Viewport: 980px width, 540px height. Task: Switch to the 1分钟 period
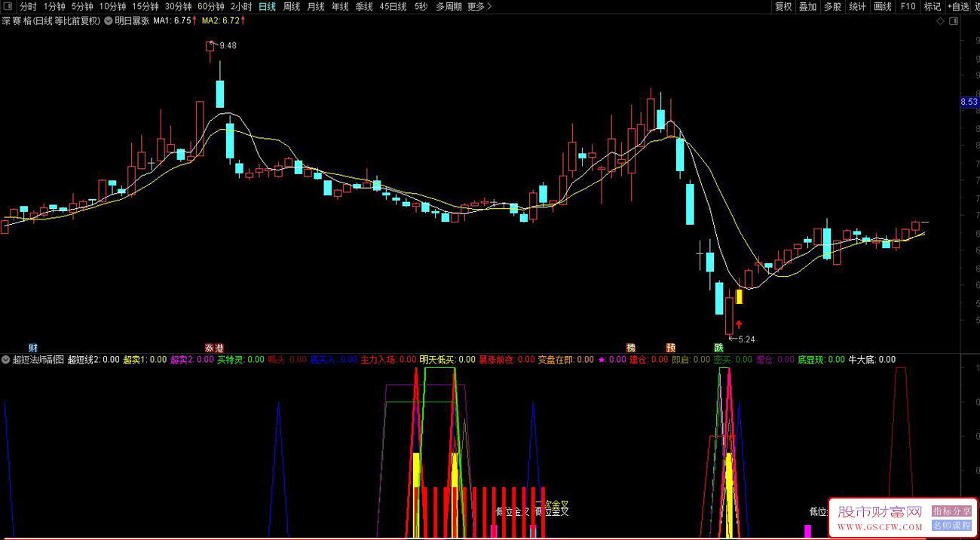pyautogui.click(x=54, y=7)
